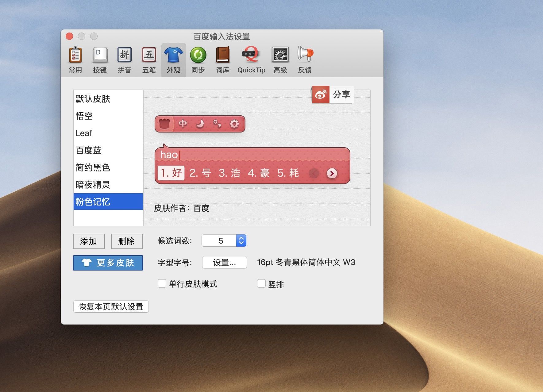The image size is (543, 392).
Task: Select the 默认皮肤 skin
Action: [108, 99]
